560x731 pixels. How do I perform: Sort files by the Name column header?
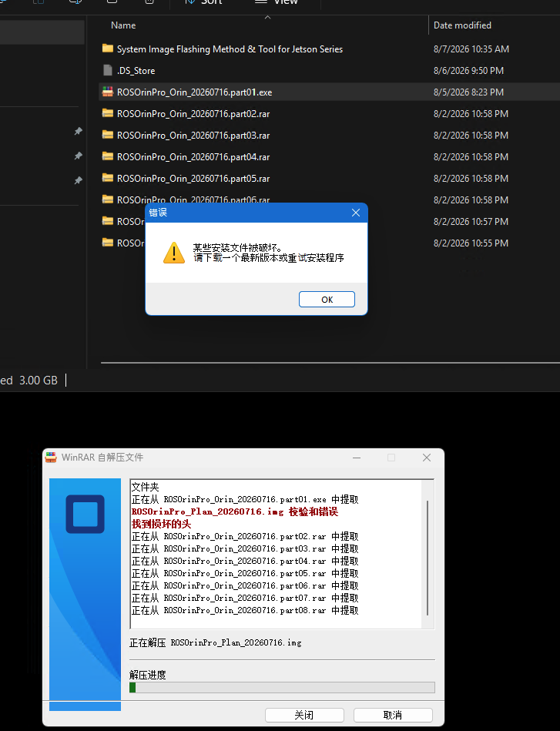click(x=123, y=25)
